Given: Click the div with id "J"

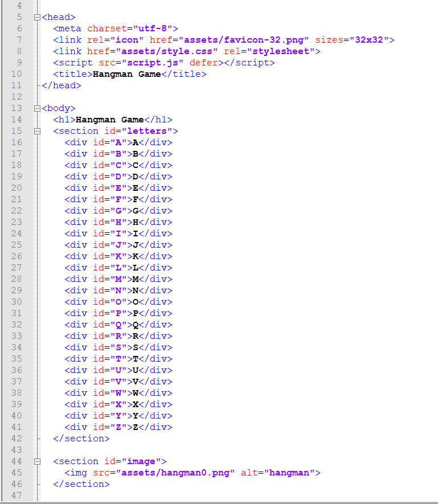Looking at the screenshot, I should 118,245.
